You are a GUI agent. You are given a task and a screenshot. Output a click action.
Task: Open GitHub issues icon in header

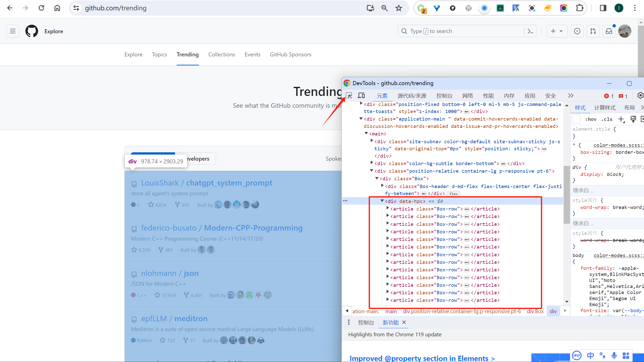pos(577,31)
